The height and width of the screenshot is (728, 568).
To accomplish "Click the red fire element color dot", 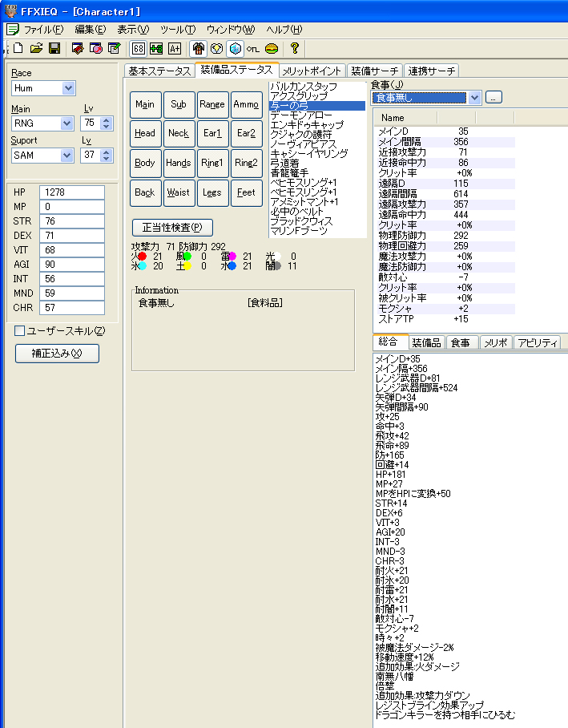I will click(x=143, y=257).
